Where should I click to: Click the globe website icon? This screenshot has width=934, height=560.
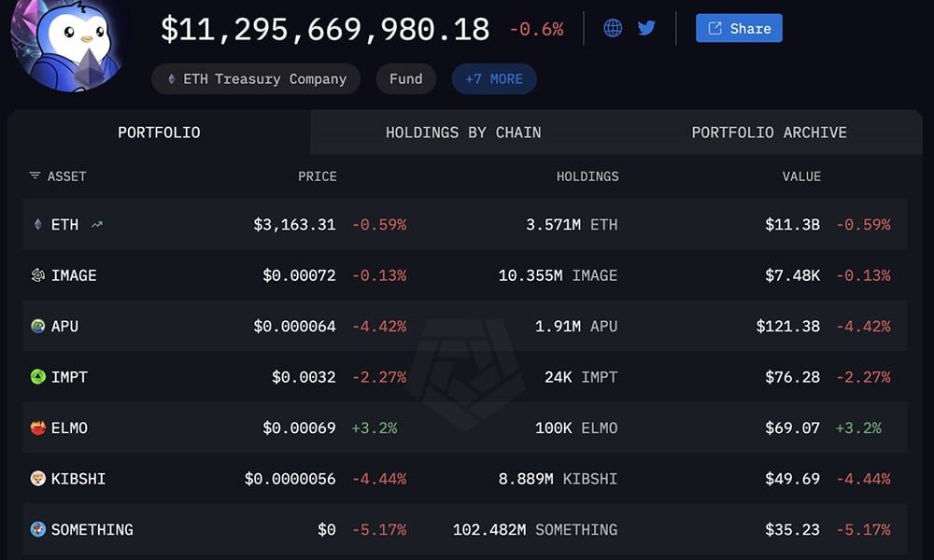(613, 28)
